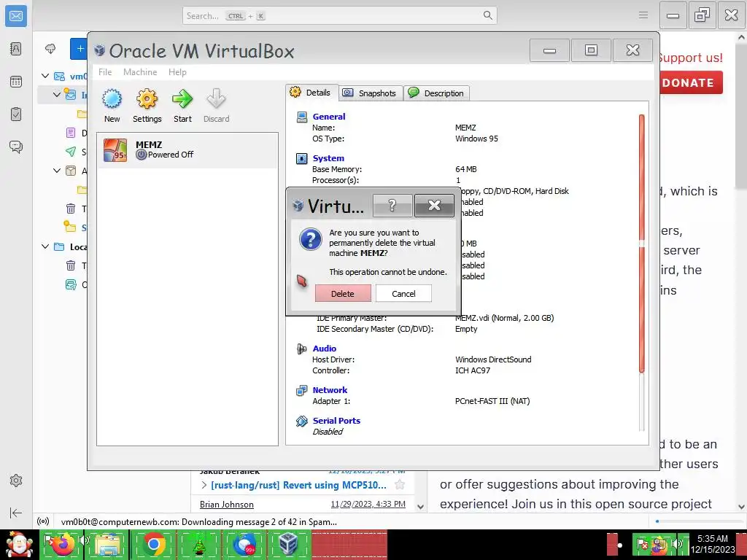Open File Explorer from the taskbar
The width and height of the screenshot is (747, 560).
pos(107,545)
